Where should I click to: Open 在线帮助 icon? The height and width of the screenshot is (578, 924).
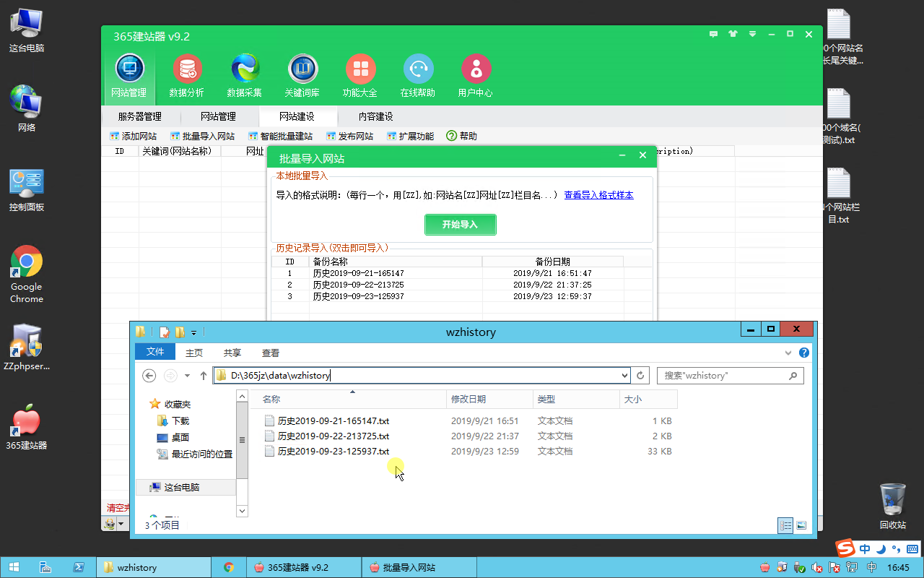pos(418,76)
